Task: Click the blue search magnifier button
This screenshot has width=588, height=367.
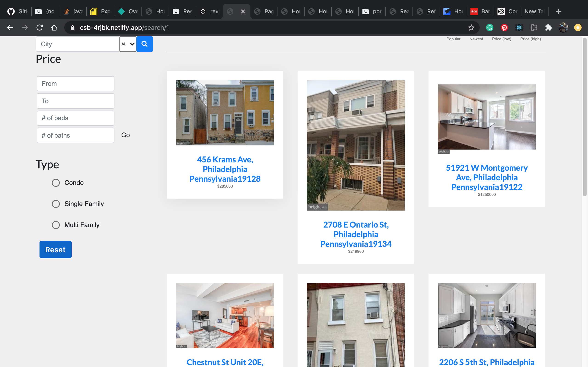Action: point(144,44)
